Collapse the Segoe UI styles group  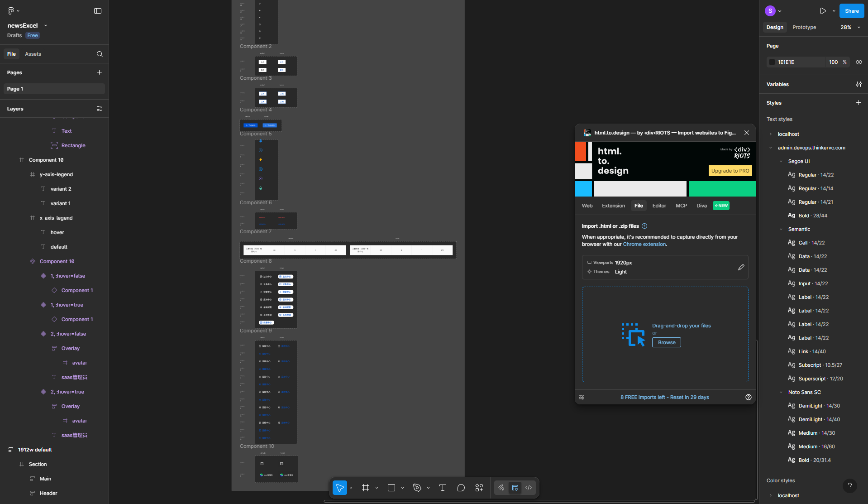point(781,161)
